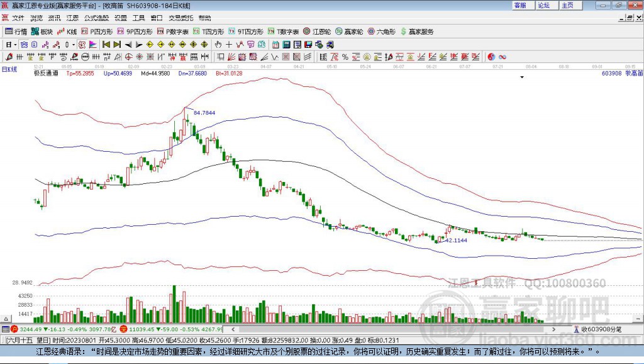Open the 六角形 hexagon tool

point(382,31)
